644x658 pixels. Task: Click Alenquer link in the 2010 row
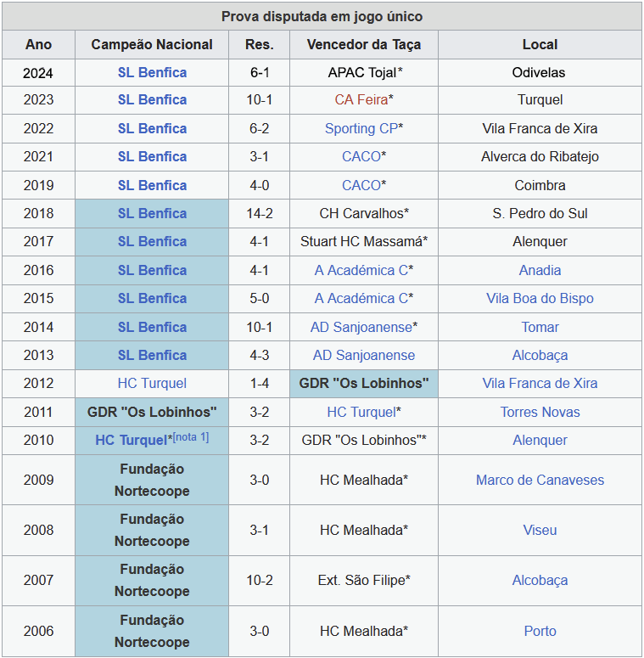pos(540,441)
